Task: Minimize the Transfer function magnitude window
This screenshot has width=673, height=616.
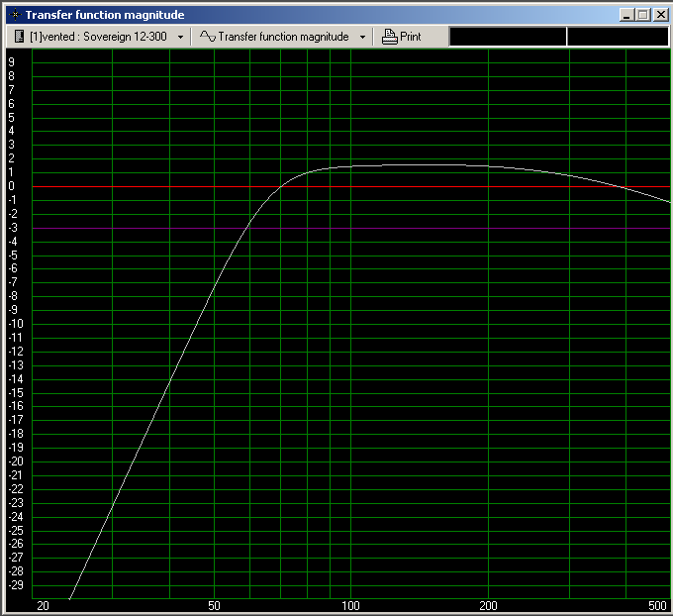Action: [626, 15]
